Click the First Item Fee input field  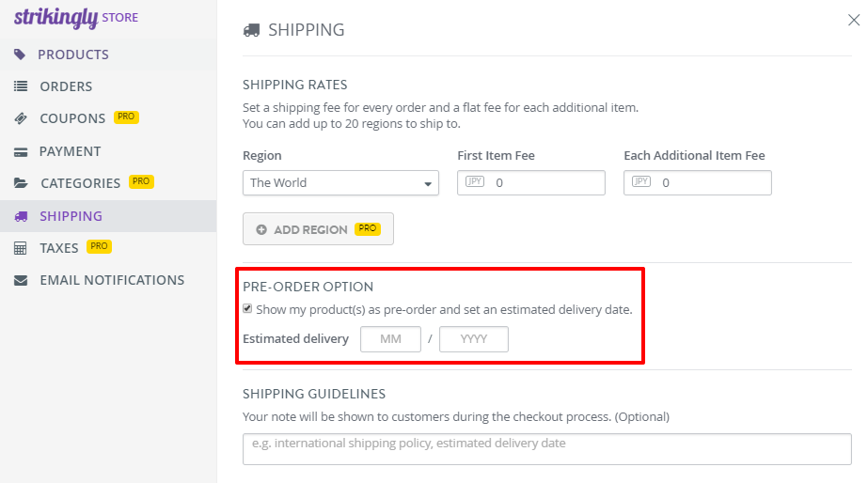pyautogui.click(x=531, y=182)
